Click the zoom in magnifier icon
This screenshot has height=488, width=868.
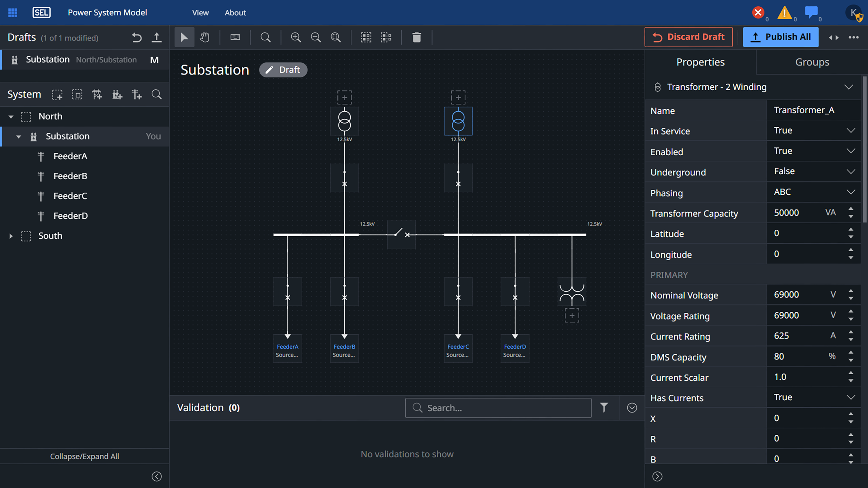[x=295, y=37]
